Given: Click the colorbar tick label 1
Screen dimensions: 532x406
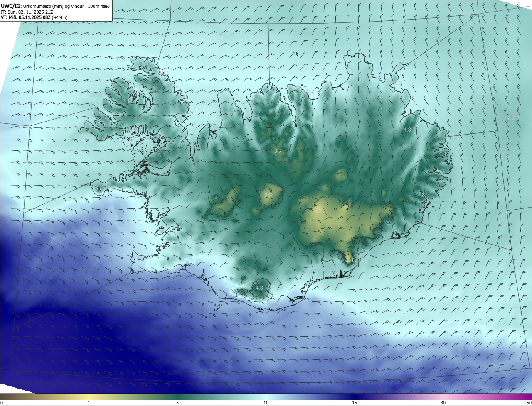Looking at the screenshot, I should tap(89, 403).
